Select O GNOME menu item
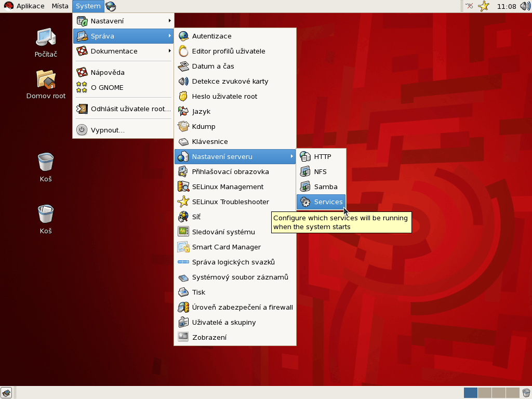The image size is (532, 399). pos(123,87)
